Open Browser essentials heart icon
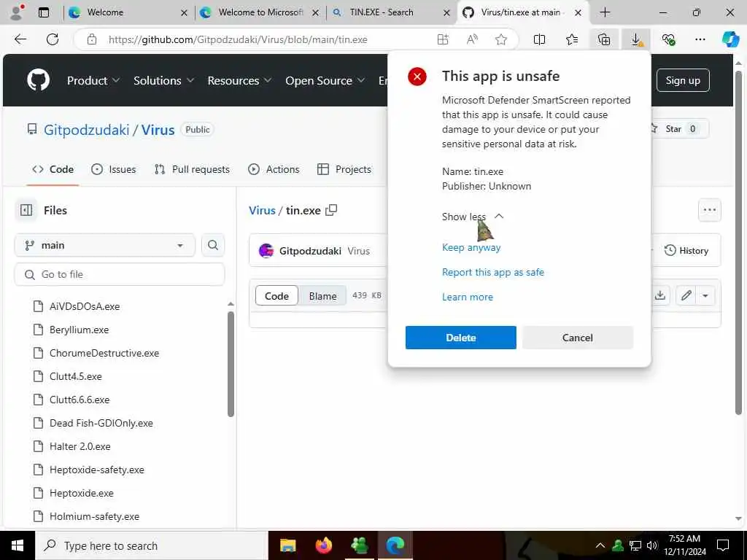This screenshot has width=747, height=560. click(668, 39)
